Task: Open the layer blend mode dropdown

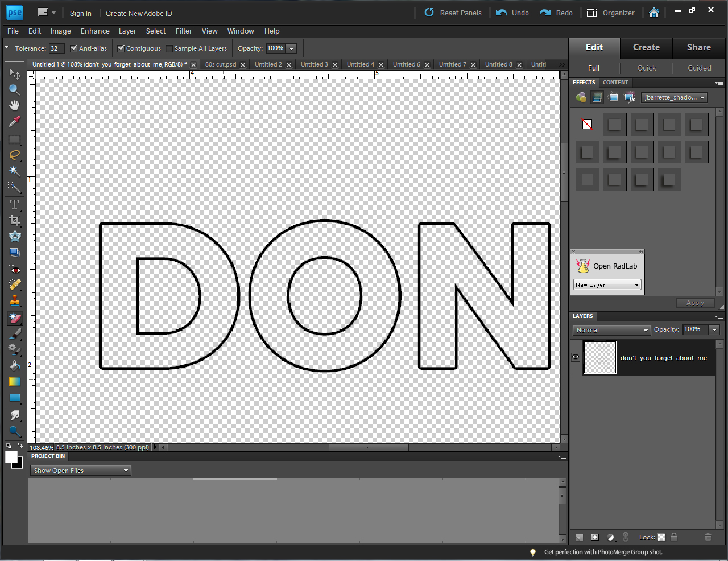Action: coord(611,330)
